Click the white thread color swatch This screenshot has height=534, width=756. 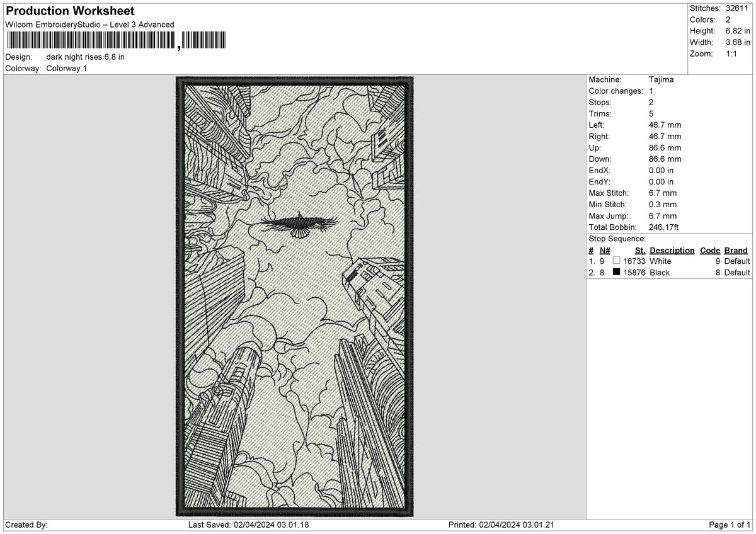(616, 261)
